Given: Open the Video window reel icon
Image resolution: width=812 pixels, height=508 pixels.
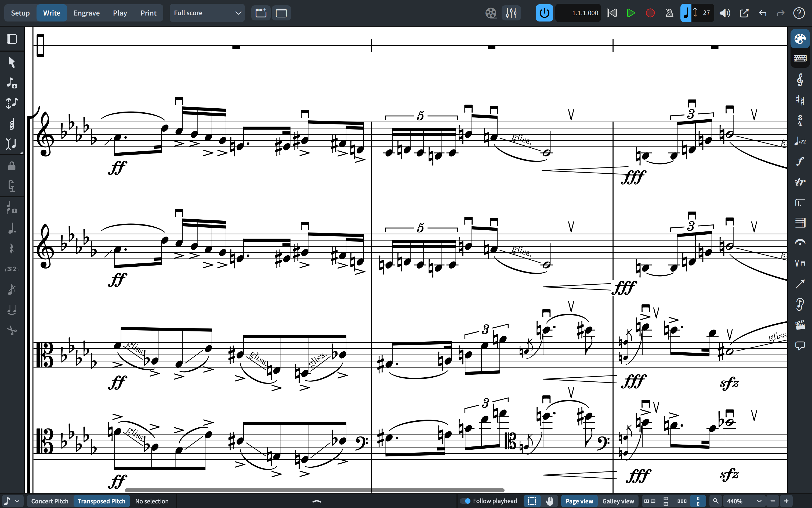Looking at the screenshot, I should pyautogui.click(x=491, y=13).
